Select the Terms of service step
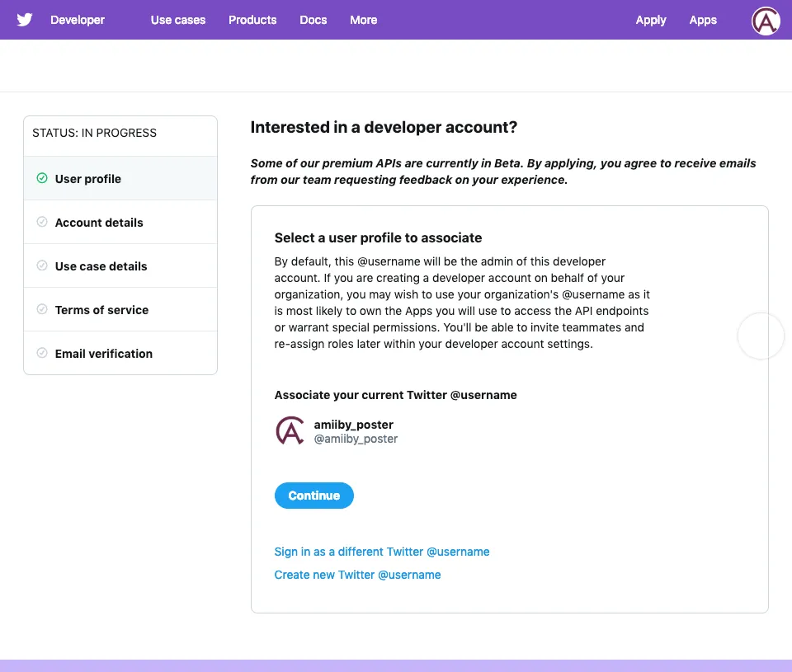This screenshot has width=792, height=672. pyautogui.click(x=120, y=309)
